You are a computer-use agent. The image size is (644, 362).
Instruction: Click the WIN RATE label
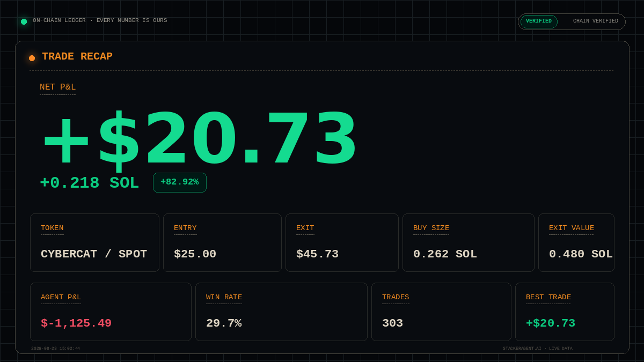(224, 297)
